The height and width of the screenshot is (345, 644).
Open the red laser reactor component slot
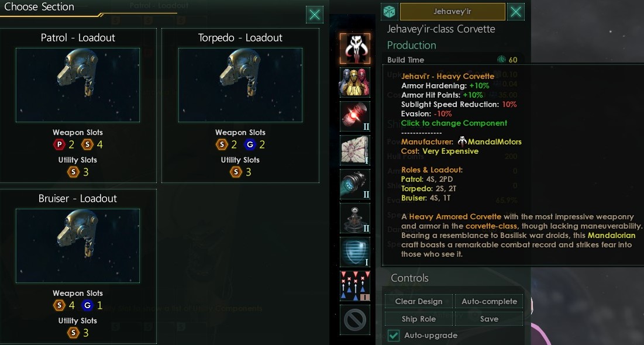[x=355, y=116]
